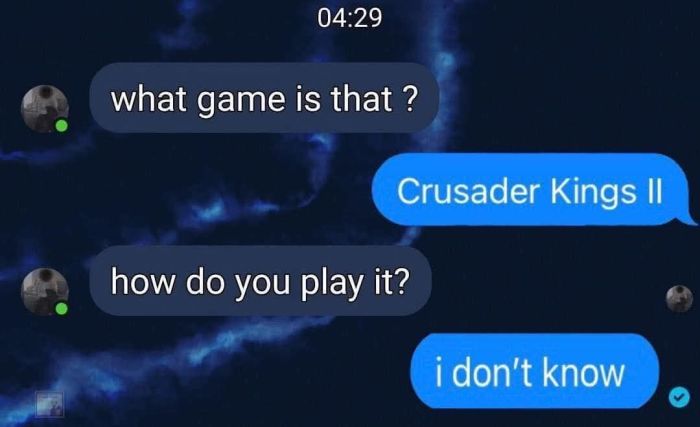
Task: Open the small square image thumbnail at the bottom
Action: pos(50,404)
